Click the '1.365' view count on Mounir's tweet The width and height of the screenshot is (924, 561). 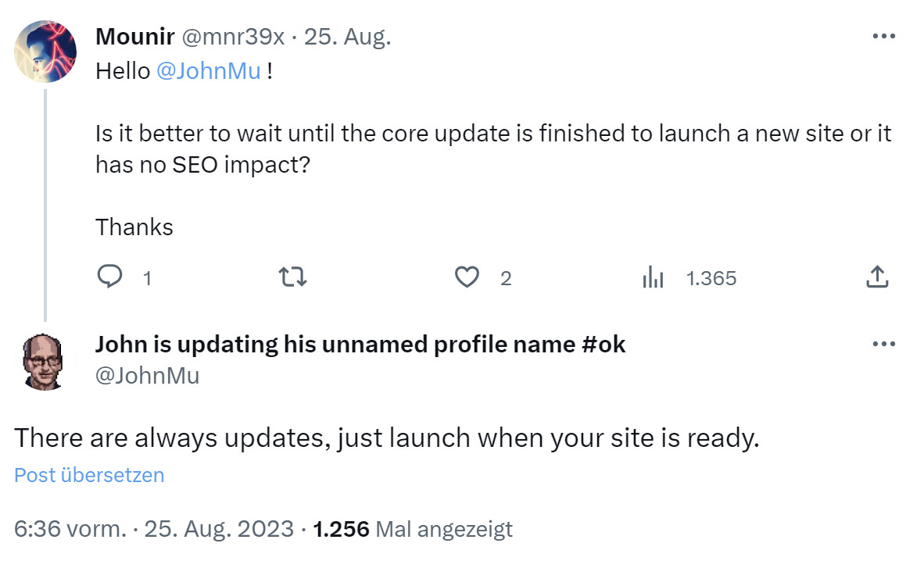coord(711,277)
